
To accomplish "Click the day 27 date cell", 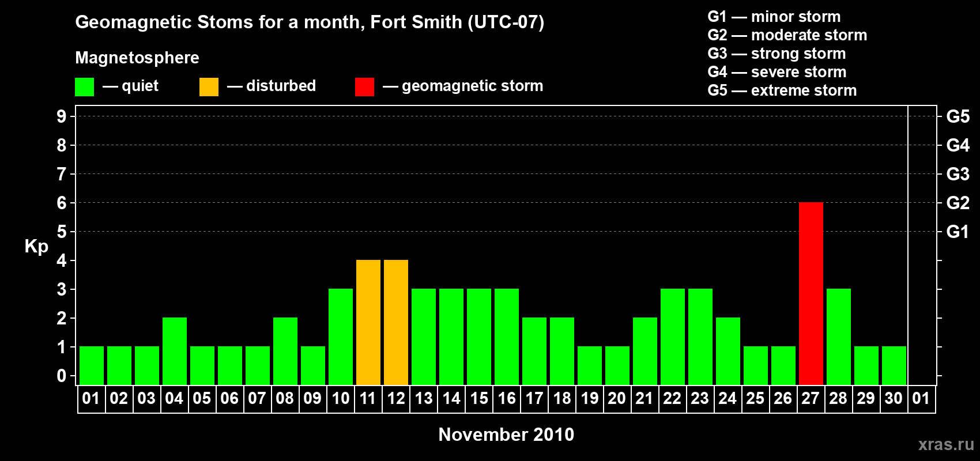I will 811,399.
